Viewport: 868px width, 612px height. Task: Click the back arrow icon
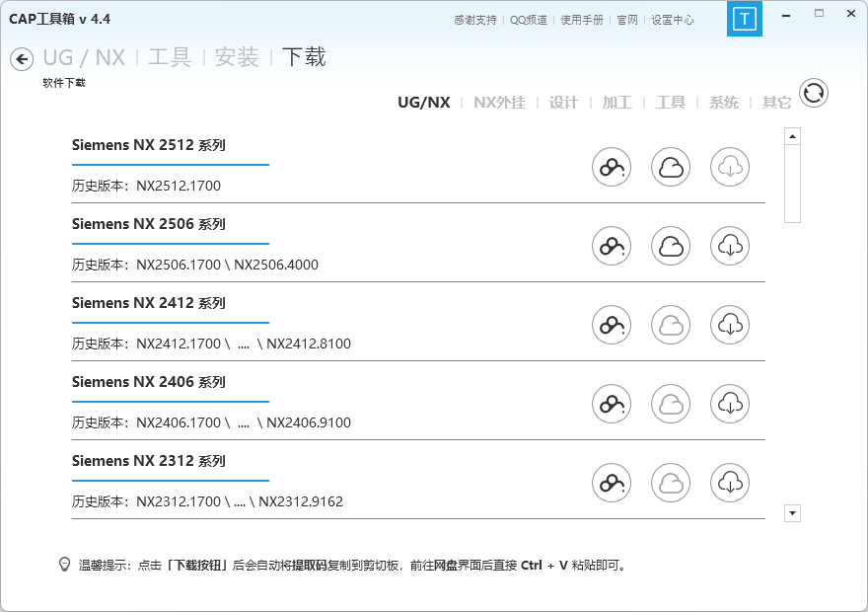[22, 60]
